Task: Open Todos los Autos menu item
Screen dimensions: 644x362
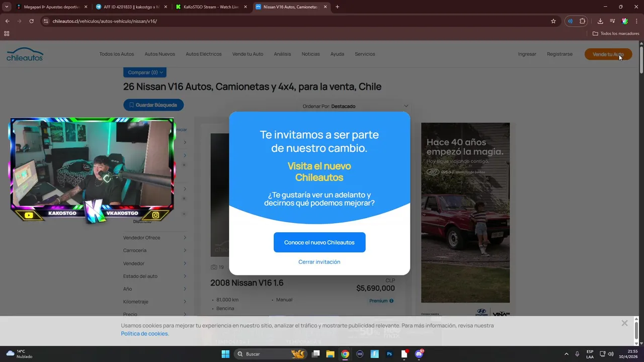Action: tap(117, 54)
